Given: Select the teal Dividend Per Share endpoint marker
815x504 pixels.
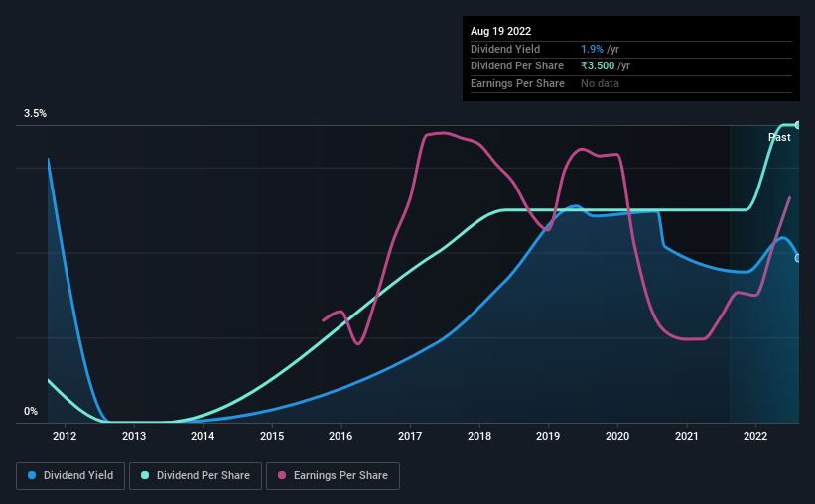Looking at the screenshot, I should [797, 125].
